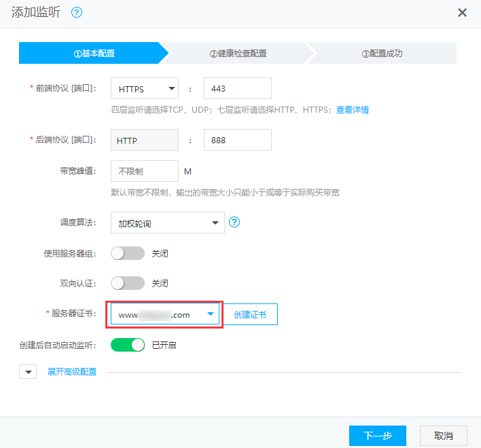Enable the 双向认证 switch
Screen dimensions: 481x448
(x=128, y=283)
